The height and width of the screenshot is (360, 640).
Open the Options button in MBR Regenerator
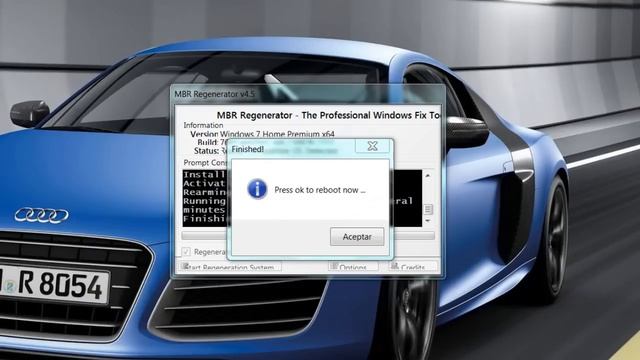tap(353, 267)
